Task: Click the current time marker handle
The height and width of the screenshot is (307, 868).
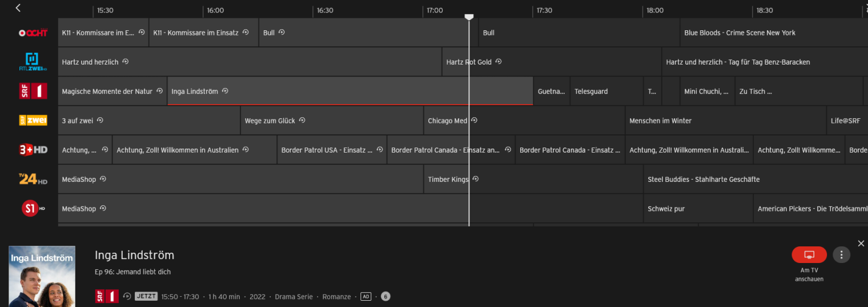Action: click(x=469, y=17)
